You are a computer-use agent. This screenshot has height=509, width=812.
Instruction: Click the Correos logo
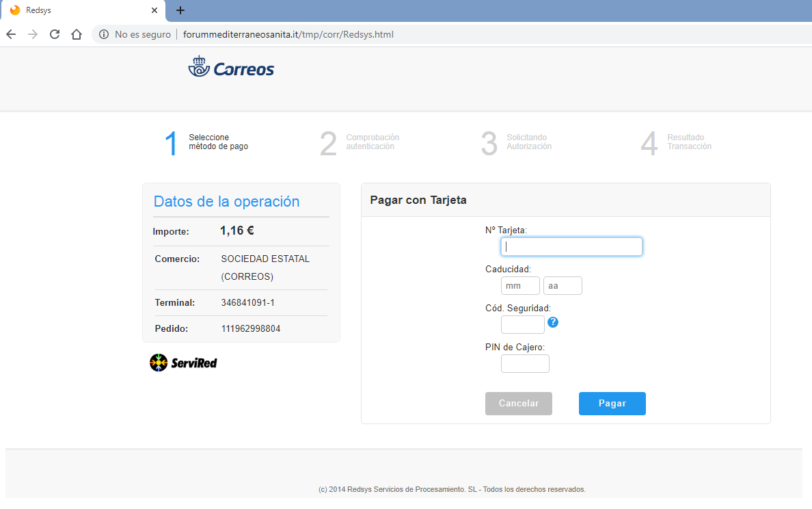point(231,66)
